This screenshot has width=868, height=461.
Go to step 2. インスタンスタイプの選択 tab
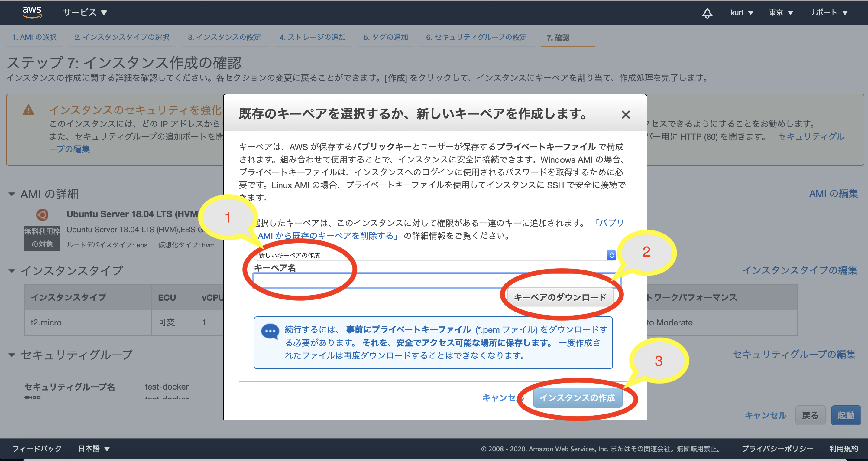(122, 38)
